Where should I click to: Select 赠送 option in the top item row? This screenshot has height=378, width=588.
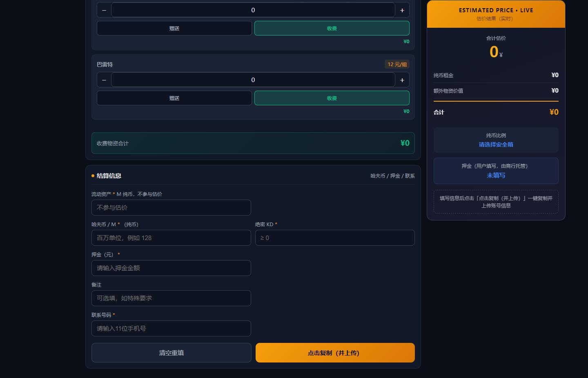click(x=174, y=28)
